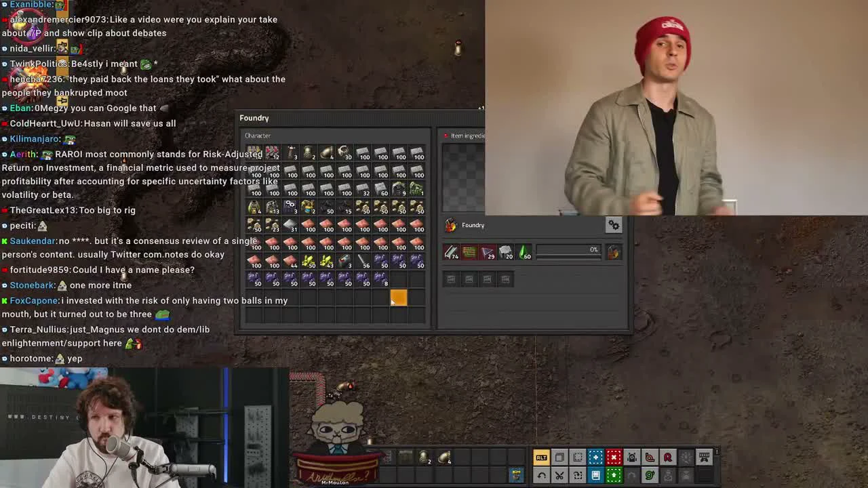
Task: Pick the machine stack of 13 in inventory
Action: point(272,207)
